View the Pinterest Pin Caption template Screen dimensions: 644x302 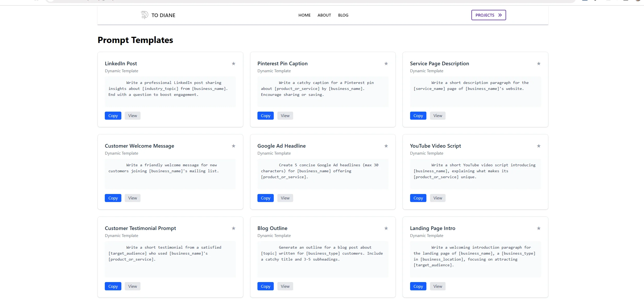pyautogui.click(x=285, y=116)
